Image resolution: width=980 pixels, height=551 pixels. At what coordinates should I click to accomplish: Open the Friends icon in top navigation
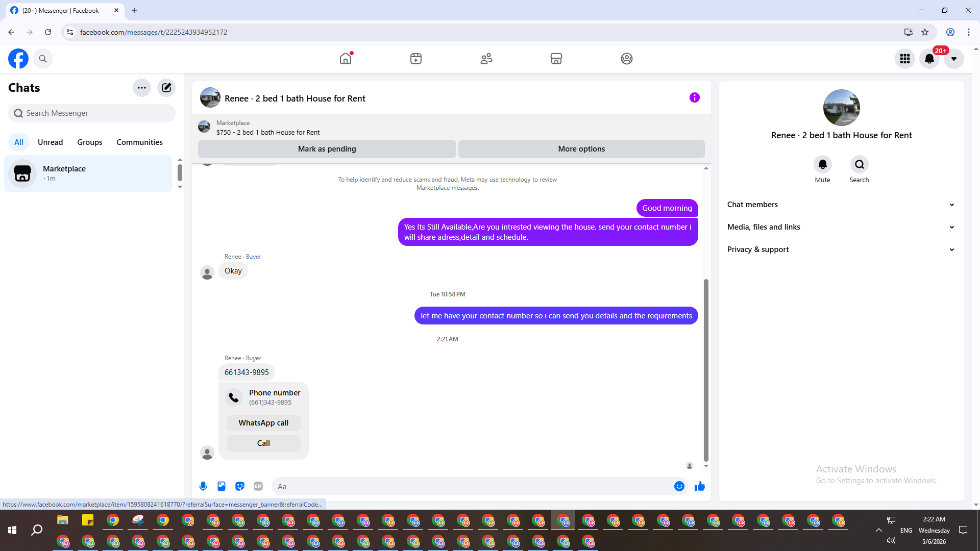coord(486,59)
